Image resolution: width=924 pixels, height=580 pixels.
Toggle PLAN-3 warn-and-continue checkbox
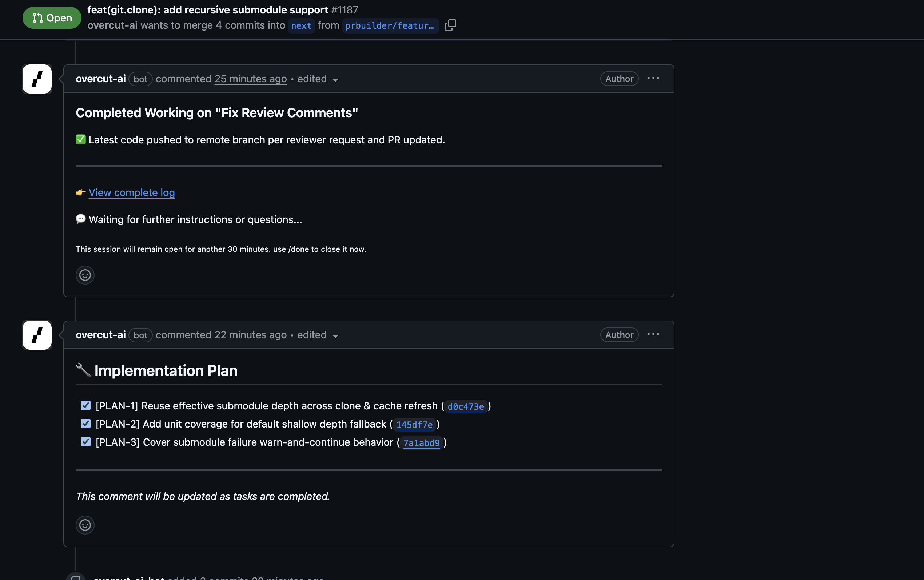click(x=86, y=442)
